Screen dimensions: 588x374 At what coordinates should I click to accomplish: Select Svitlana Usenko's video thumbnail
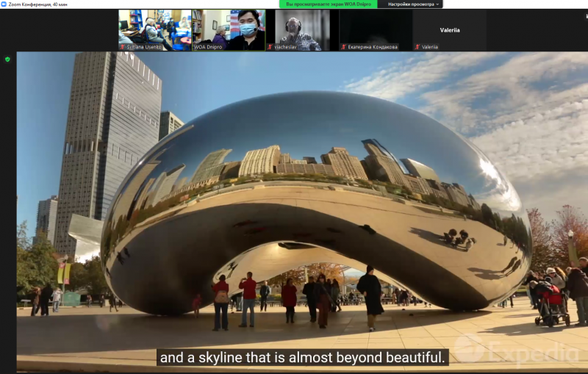[x=155, y=30]
